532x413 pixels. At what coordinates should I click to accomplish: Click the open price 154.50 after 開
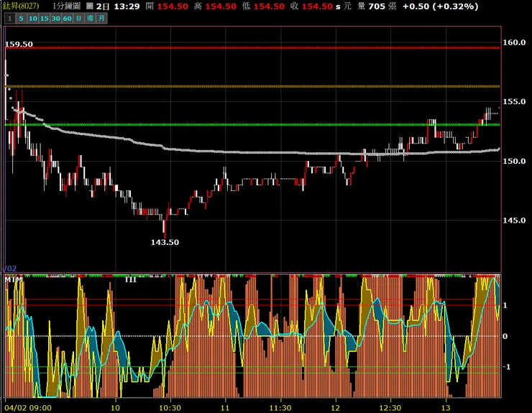[173, 6]
